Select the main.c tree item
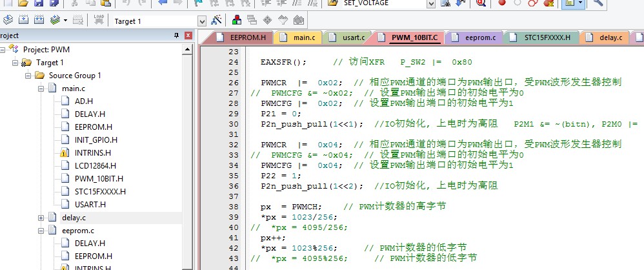This screenshot has width=644, height=270. (x=74, y=88)
